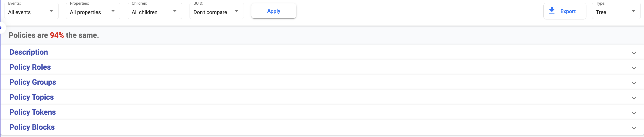Change the Type dropdown from Tree
The width and height of the screenshot is (644, 137).
[x=616, y=11]
